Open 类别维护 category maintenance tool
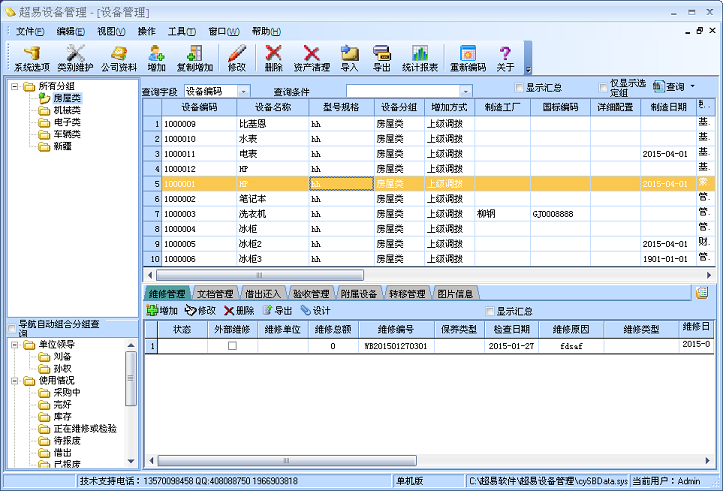Viewport: 723px width, 491px height. [75, 58]
